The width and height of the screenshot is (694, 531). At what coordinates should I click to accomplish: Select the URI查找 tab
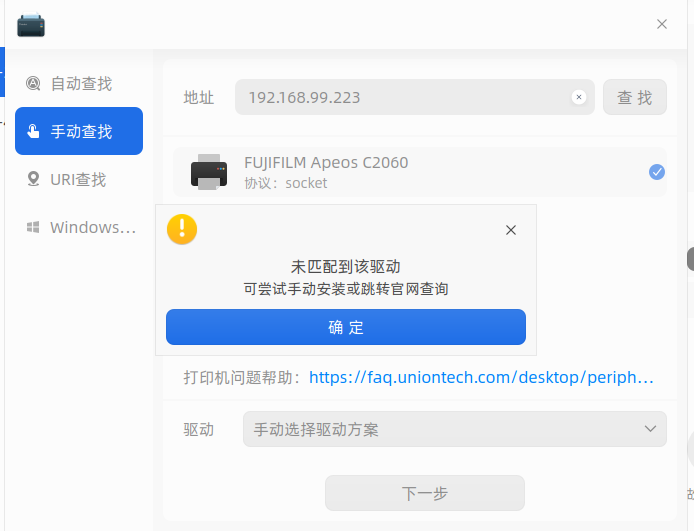(79, 179)
